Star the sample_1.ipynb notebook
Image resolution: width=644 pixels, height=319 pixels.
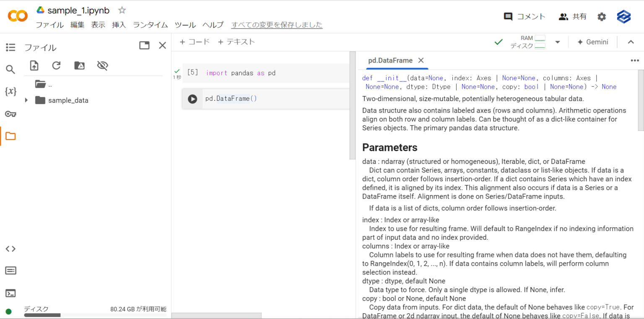click(122, 10)
